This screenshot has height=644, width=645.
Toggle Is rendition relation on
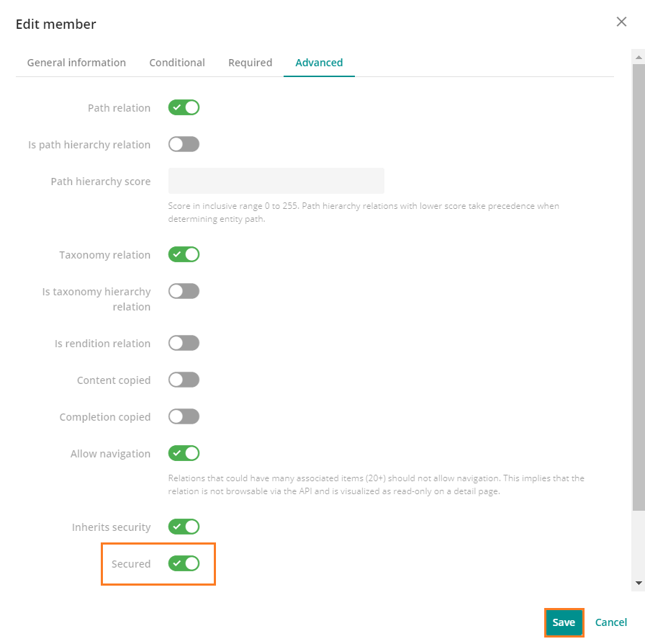(184, 344)
